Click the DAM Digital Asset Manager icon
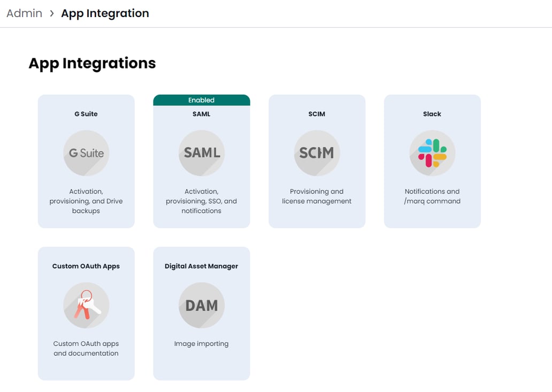The image size is (552, 392). [202, 305]
